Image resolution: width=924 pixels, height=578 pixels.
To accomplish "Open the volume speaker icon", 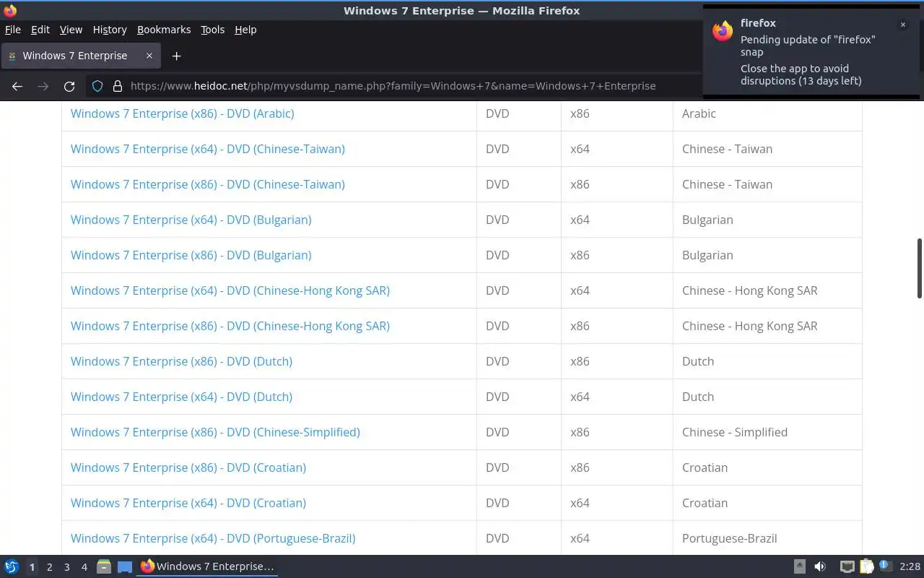I will [x=820, y=566].
